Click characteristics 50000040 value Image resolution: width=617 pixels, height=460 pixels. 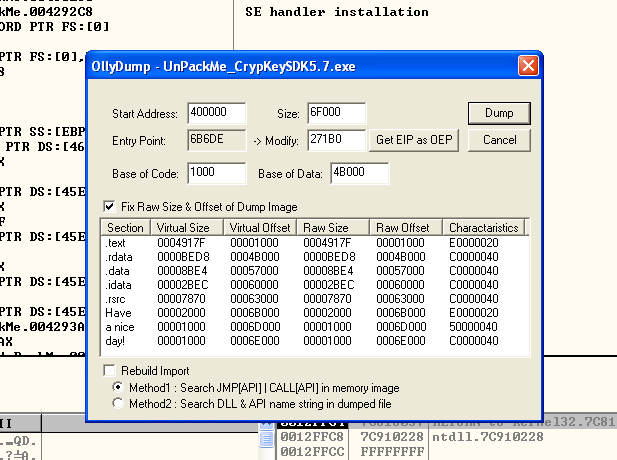point(473,327)
